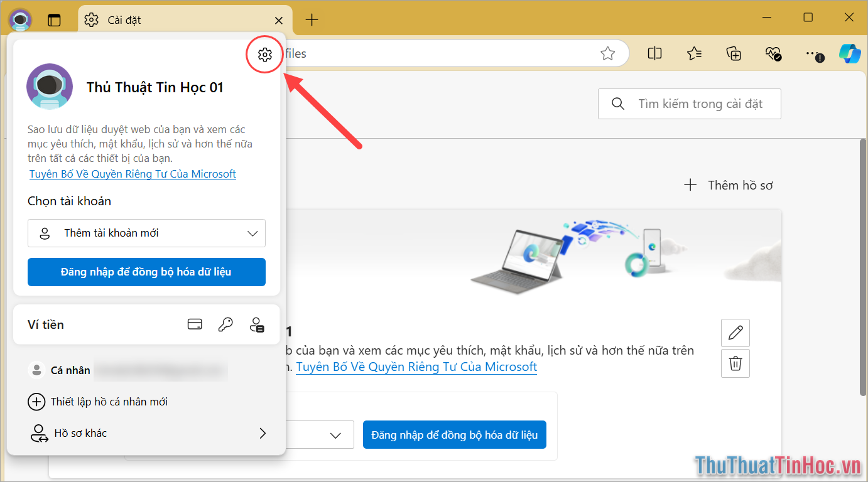Viewport: 868px width, 482px height.
Task: Select the Cá nhân profile entry
Action: [x=128, y=370]
